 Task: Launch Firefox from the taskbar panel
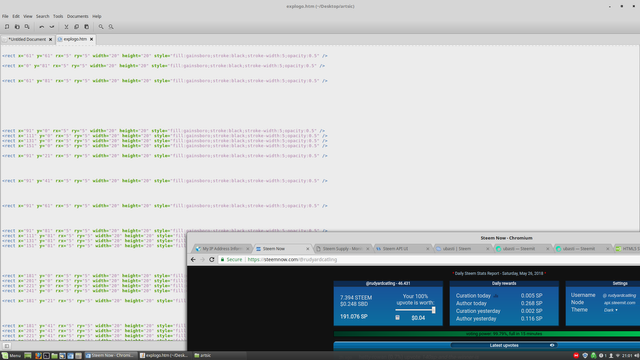tap(38, 356)
